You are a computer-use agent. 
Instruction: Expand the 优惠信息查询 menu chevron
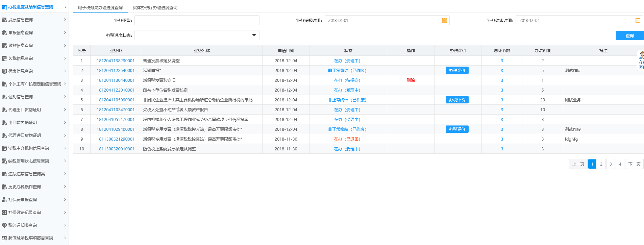65,71
